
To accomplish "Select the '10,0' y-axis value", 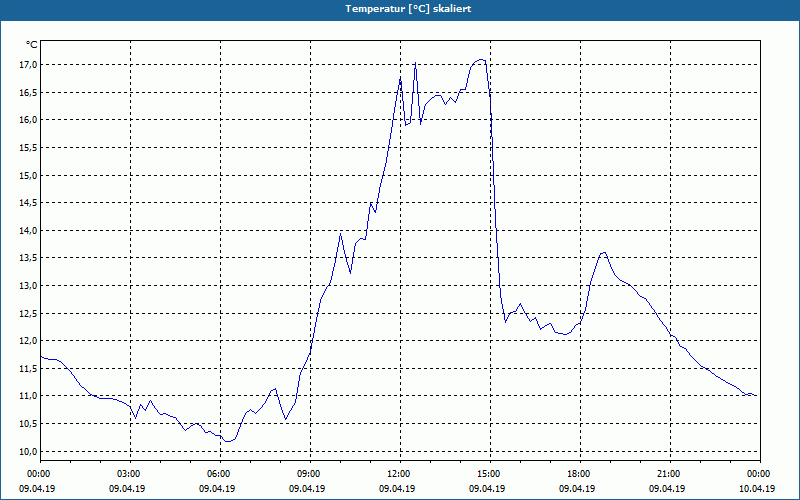I will coord(29,452).
